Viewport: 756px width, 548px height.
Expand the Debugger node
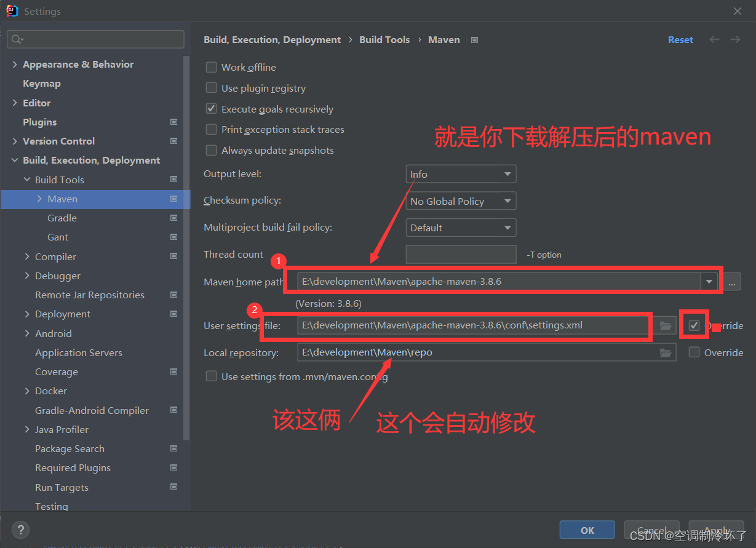pos(27,276)
